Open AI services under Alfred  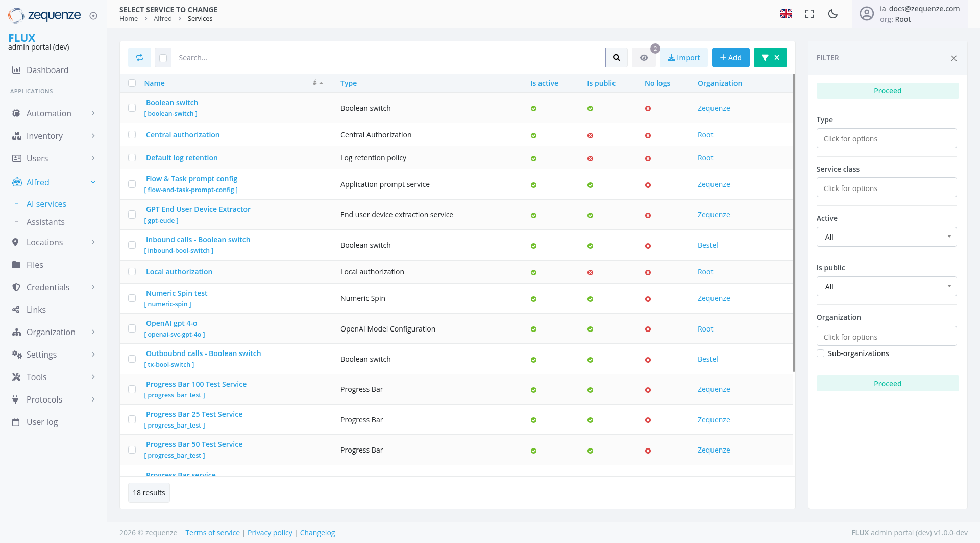[x=46, y=204]
